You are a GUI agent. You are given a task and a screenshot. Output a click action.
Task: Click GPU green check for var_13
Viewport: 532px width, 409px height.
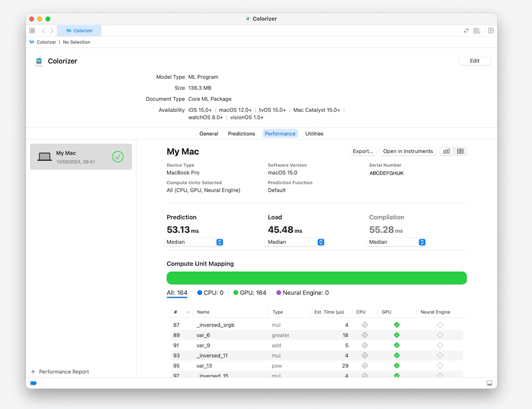pyautogui.click(x=397, y=366)
